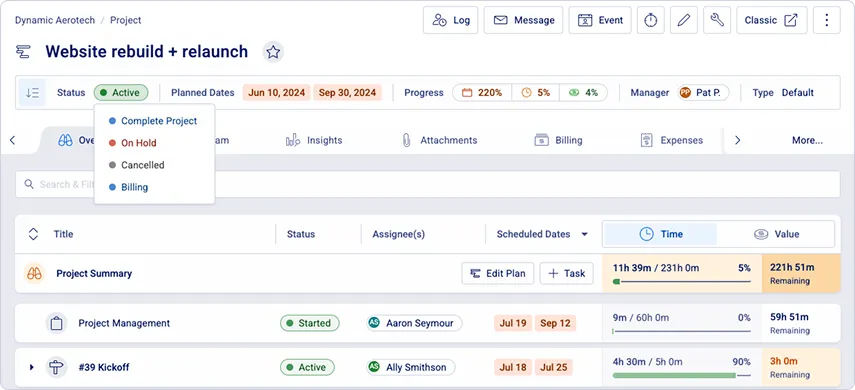Click the Project Summary binoculars icon
855x390 pixels.
click(x=34, y=273)
